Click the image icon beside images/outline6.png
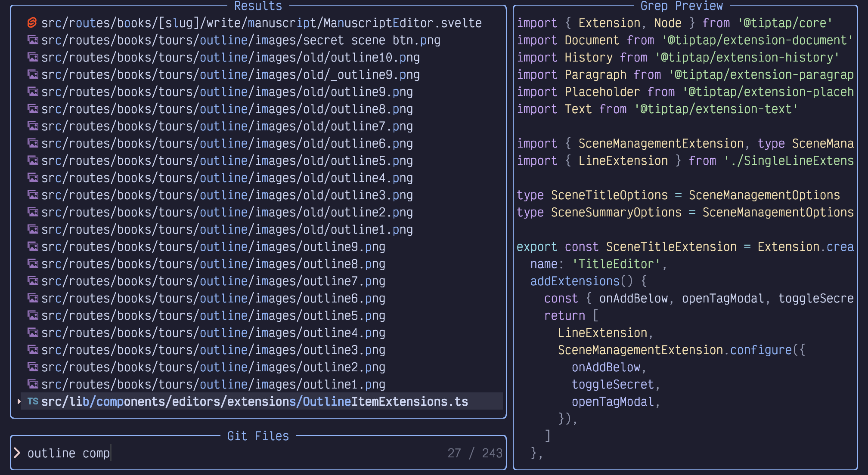This screenshot has height=475, width=868. point(33,298)
